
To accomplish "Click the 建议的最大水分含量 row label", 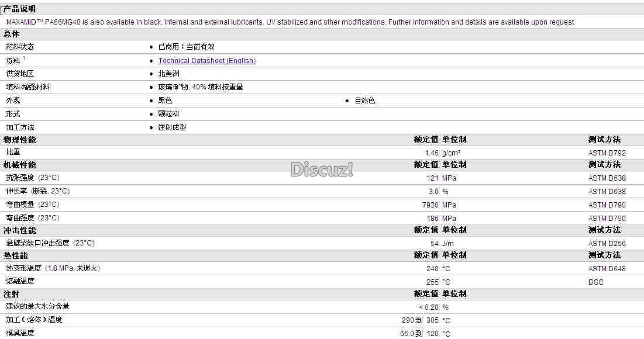I will [x=38, y=306].
